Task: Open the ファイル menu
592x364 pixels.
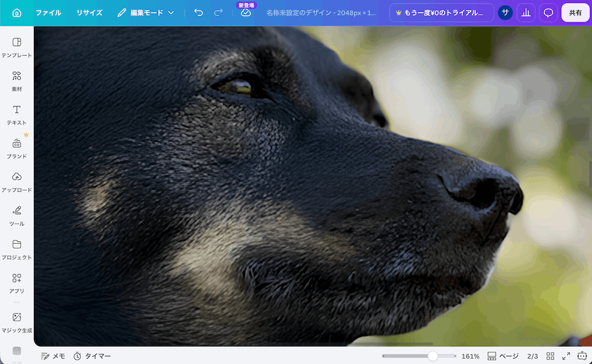Action: coord(49,13)
